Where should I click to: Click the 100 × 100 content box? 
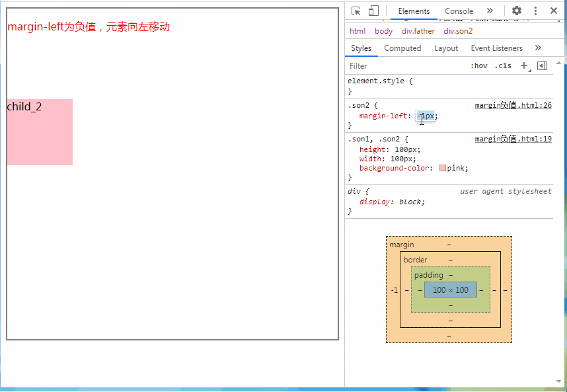click(x=450, y=290)
